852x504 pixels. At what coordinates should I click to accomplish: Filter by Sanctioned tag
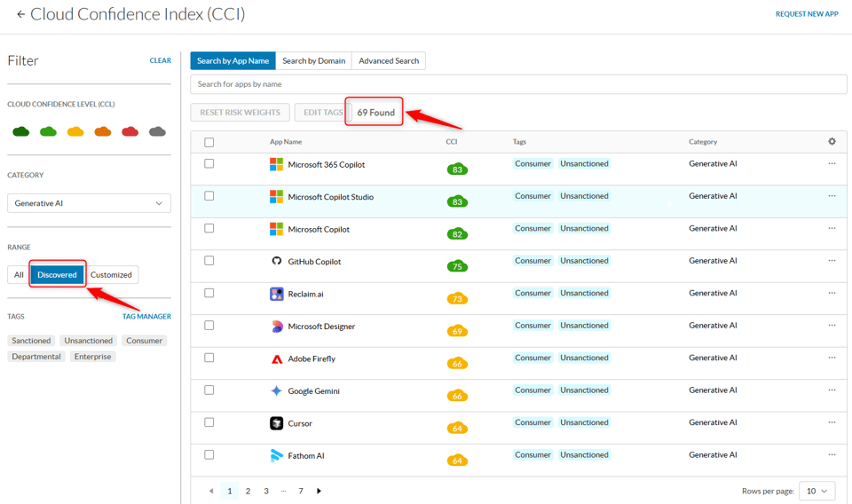pyautogui.click(x=31, y=341)
